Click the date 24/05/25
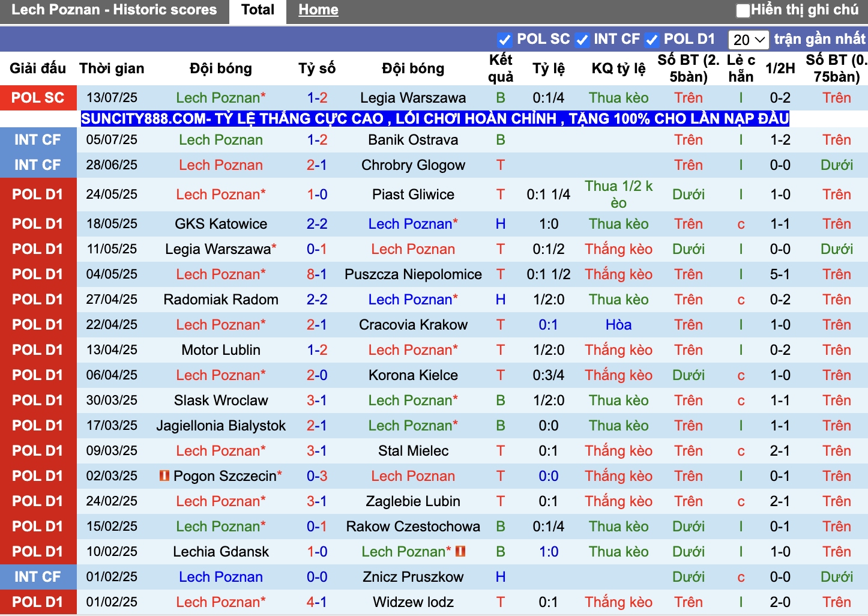Screen dimensions: 868x616 112,195
